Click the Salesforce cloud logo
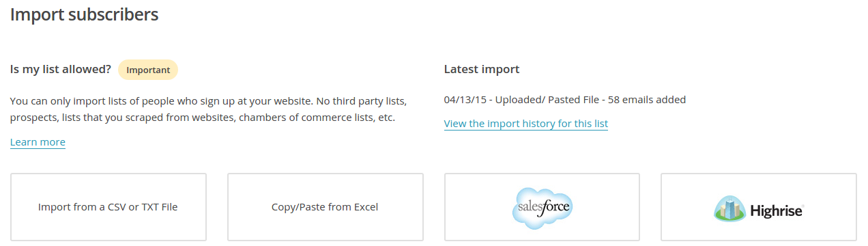This screenshot has height=246, width=868. click(542, 207)
